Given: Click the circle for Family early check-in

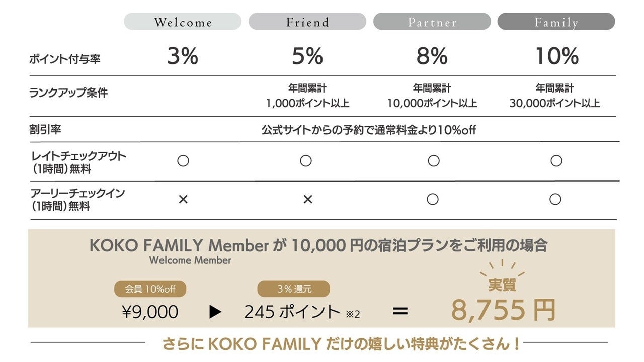Looking at the screenshot, I should pyautogui.click(x=555, y=200).
